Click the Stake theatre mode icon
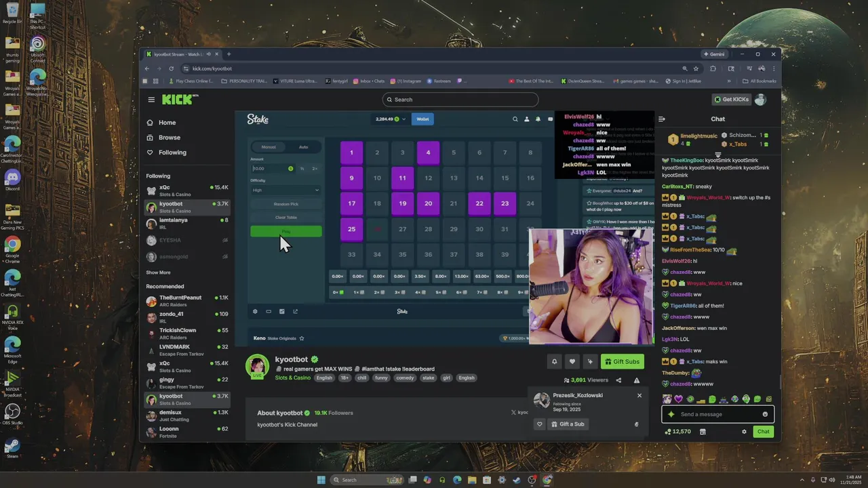This screenshot has width=868, height=488. click(x=269, y=312)
